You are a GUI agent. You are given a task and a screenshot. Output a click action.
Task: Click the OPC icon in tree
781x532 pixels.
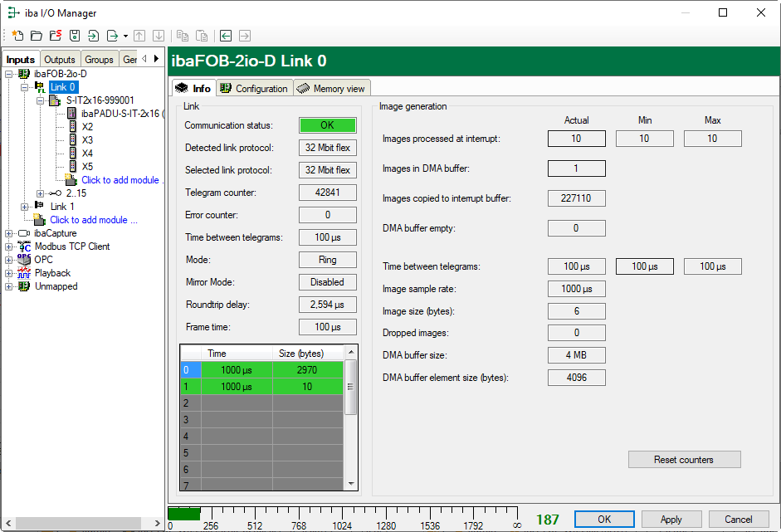coord(24,260)
